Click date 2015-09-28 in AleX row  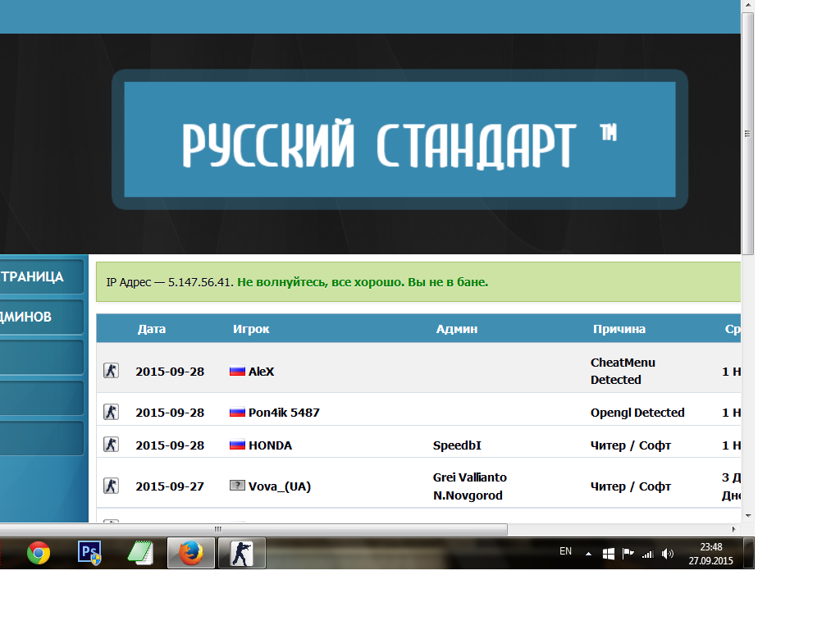pyautogui.click(x=170, y=372)
